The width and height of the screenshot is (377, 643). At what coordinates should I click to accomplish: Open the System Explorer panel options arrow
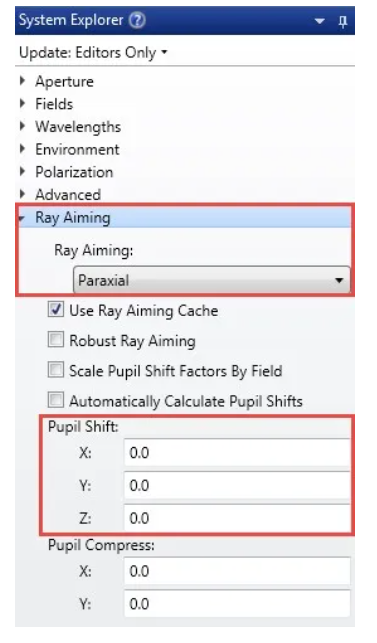[x=319, y=21]
